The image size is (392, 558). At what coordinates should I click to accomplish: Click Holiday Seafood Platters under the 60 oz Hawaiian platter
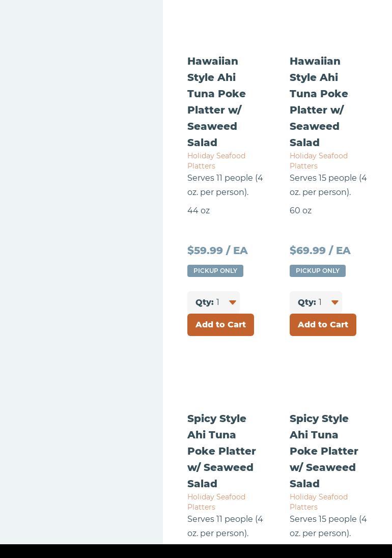pos(319,161)
